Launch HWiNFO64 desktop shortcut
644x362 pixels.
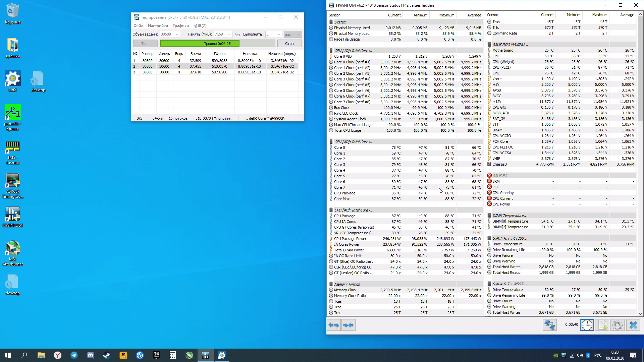[x=12, y=217]
